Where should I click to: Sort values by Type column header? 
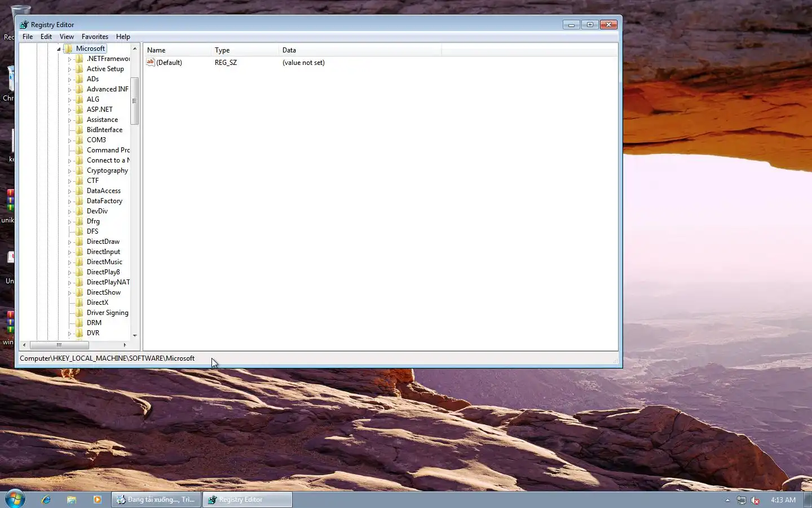(x=245, y=50)
